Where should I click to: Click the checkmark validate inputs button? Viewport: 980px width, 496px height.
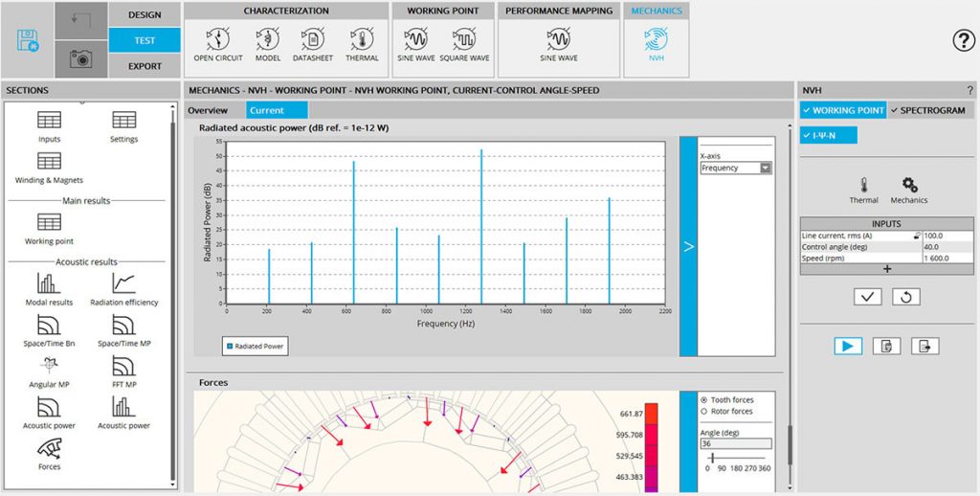pos(867,297)
